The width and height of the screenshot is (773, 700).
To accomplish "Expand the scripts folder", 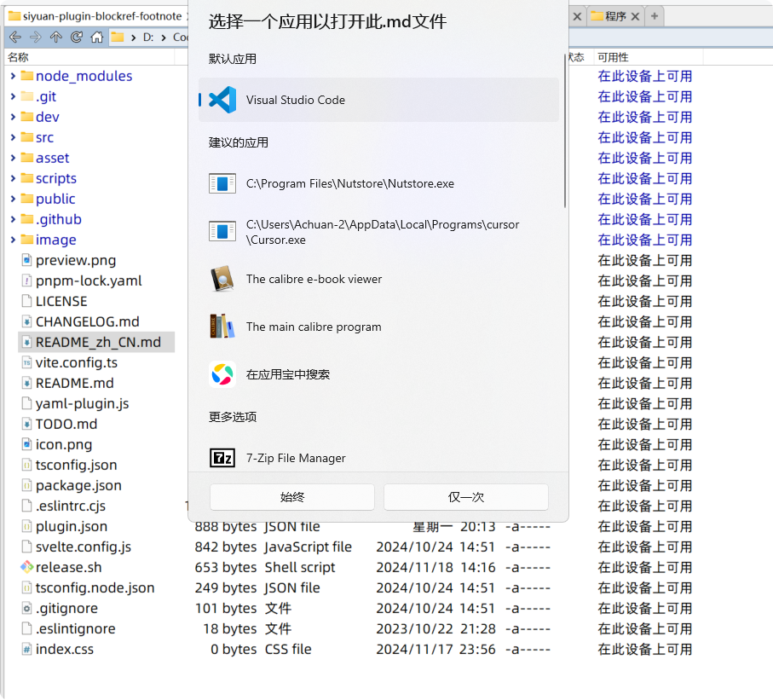I will [13, 178].
